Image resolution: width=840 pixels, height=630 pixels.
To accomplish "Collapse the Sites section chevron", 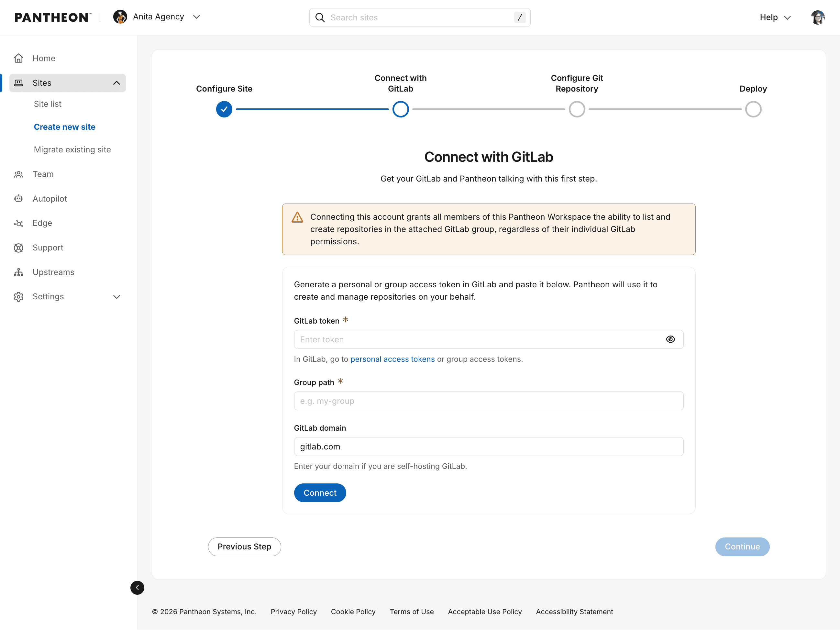I will point(116,83).
